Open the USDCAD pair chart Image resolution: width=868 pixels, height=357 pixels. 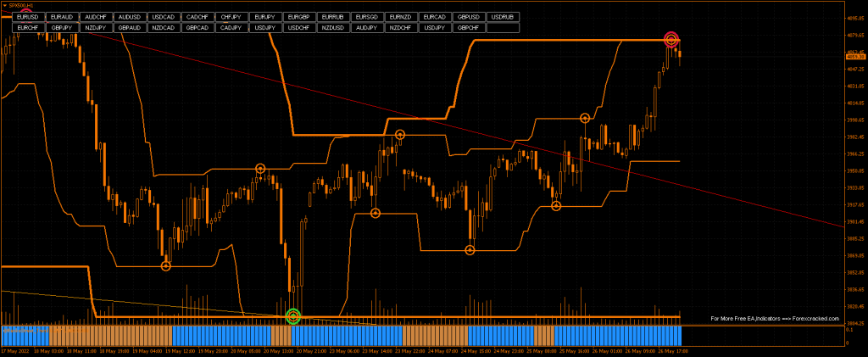point(164,17)
